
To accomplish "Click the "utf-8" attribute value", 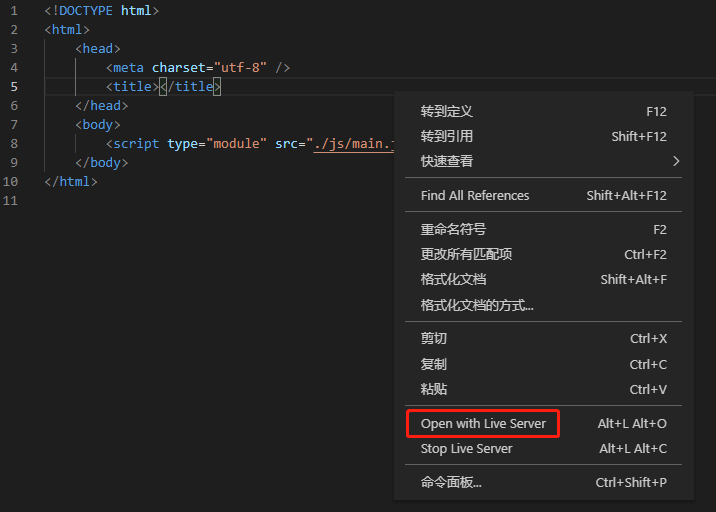I will (x=240, y=68).
